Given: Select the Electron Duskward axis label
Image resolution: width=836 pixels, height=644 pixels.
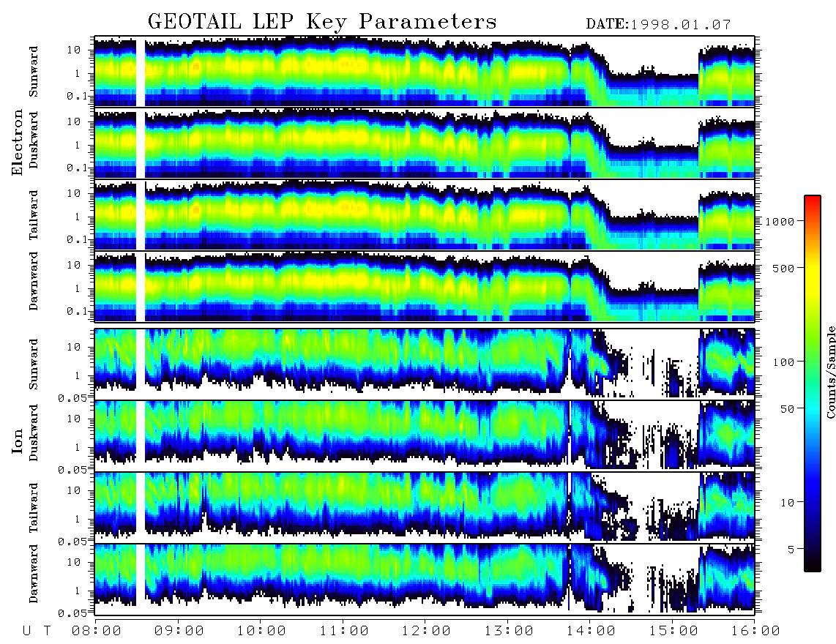Looking at the screenshot, I should click(34, 140).
